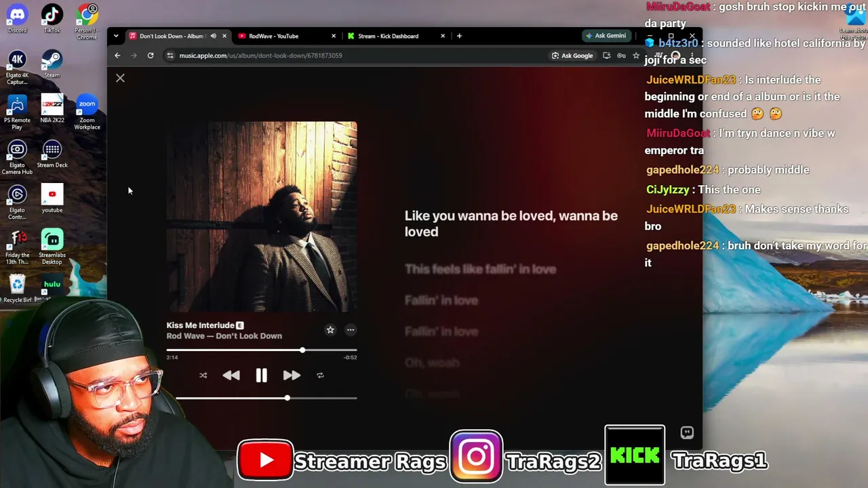The width and height of the screenshot is (868, 488).
Task: Close the Stream - Kick Dashboard tab
Action: point(443,36)
